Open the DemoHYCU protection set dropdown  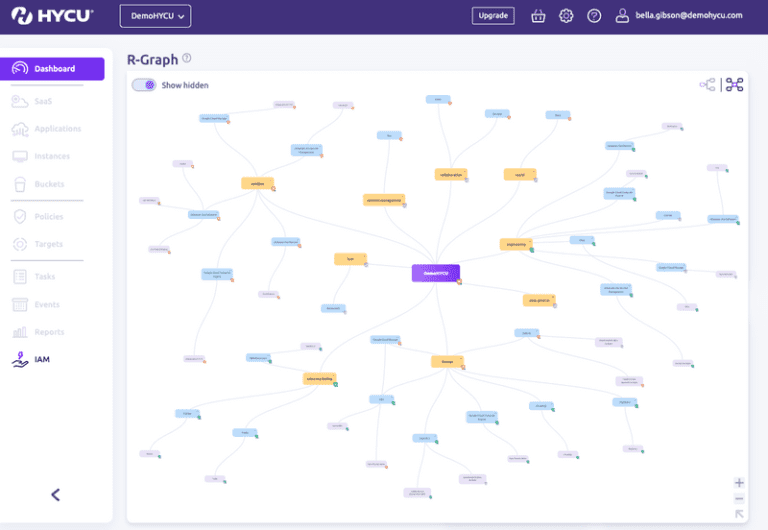pos(155,16)
